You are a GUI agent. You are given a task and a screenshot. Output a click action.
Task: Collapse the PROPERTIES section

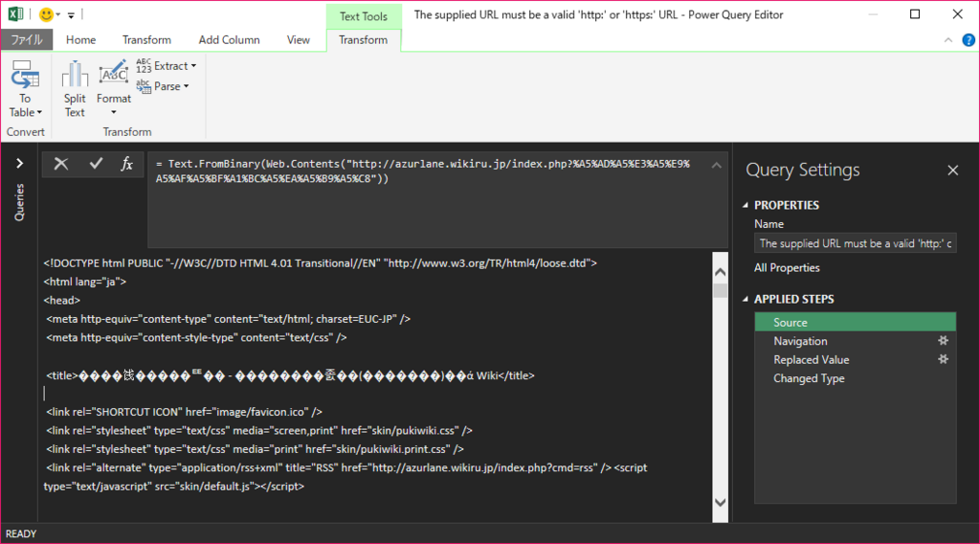tap(745, 205)
